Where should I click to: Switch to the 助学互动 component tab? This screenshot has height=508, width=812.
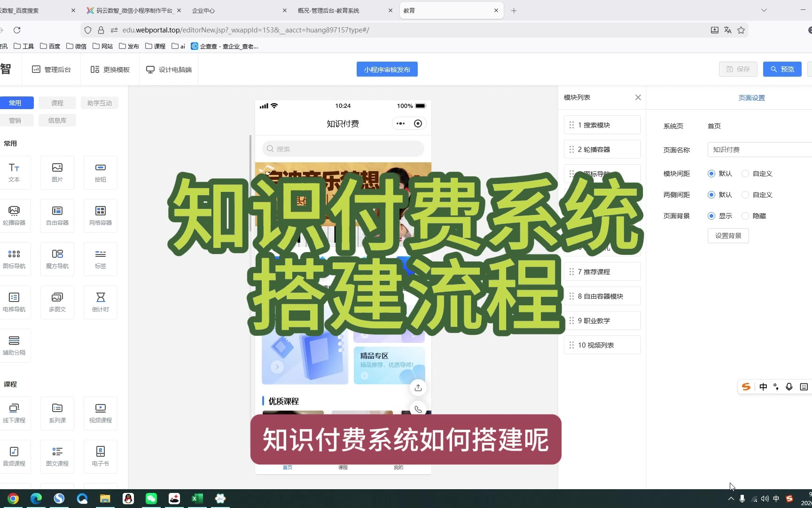pos(100,103)
